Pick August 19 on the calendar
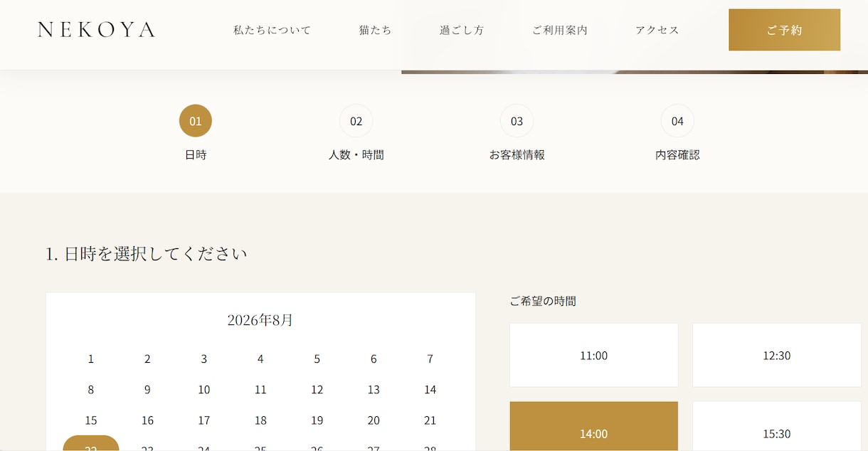Screen dimensions: 868x451 317,420
